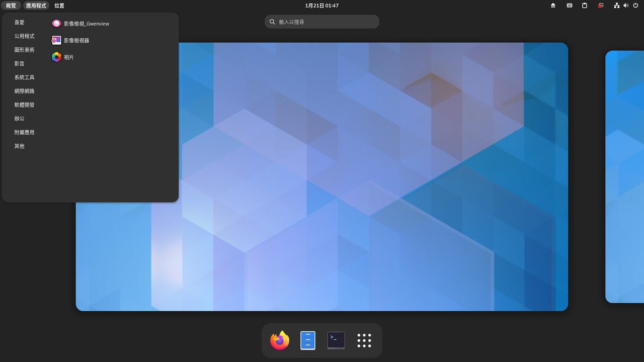Screen dimensions: 644x362
Task: Open the 位置 menu in the top bar
Action: 59,6
